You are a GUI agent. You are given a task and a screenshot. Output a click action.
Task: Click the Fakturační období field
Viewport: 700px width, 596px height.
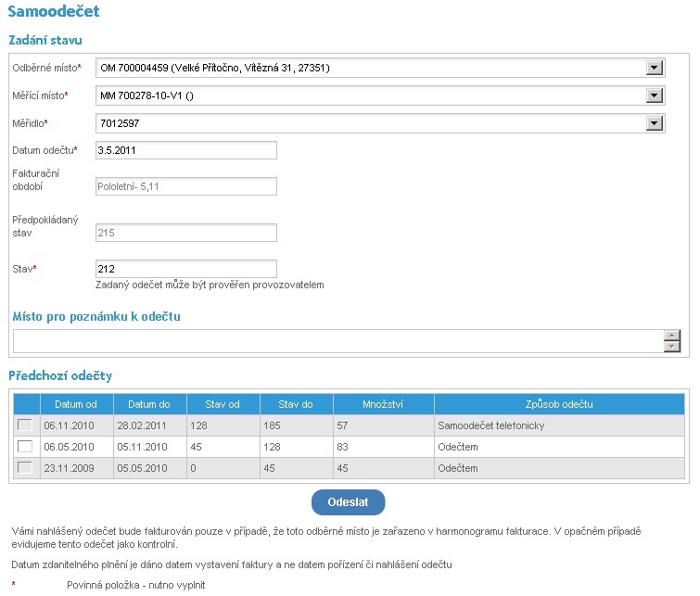[186, 186]
